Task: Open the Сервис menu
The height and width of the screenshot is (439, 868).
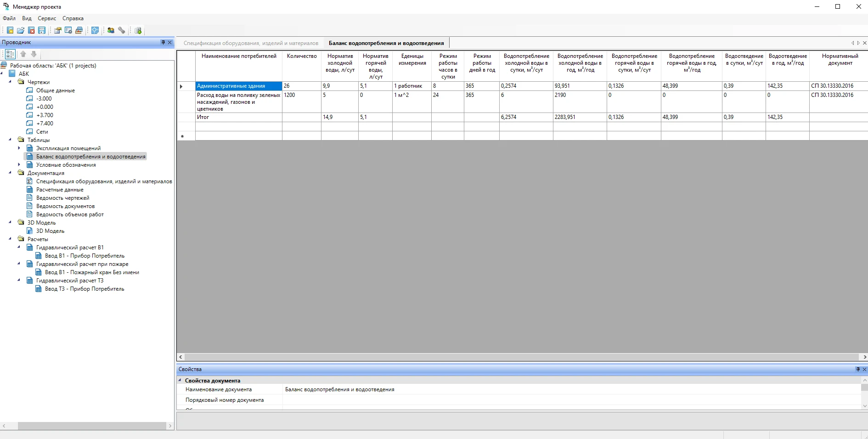Action: 47,18
